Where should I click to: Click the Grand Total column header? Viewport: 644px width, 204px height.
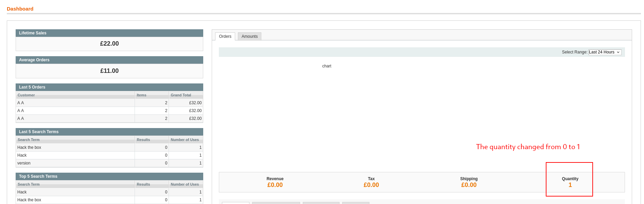[181, 95]
